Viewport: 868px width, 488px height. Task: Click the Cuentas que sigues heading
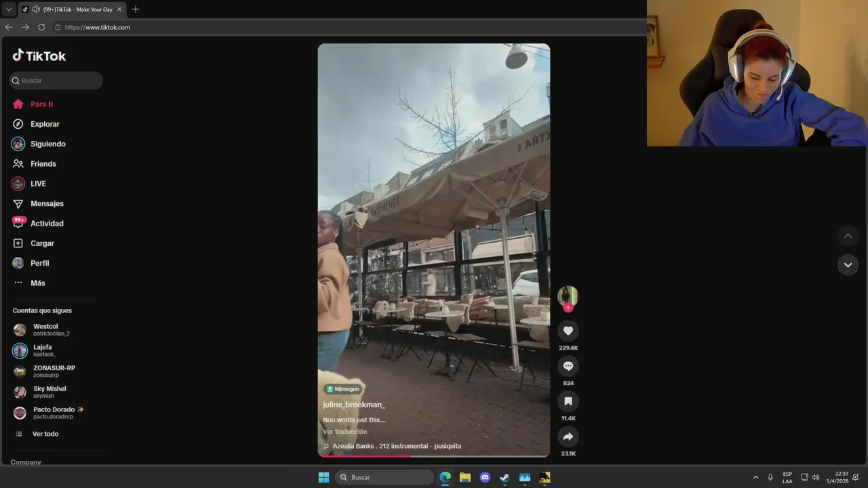pyautogui.click(x=42, y=310)
